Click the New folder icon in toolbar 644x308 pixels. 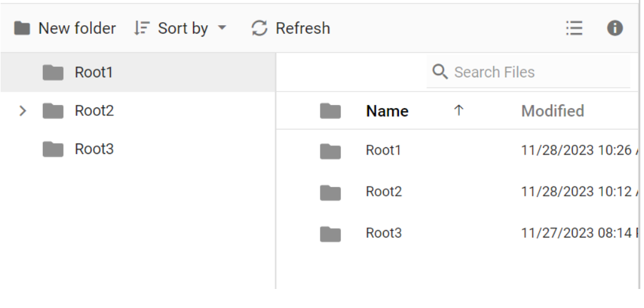coord(22,29)
